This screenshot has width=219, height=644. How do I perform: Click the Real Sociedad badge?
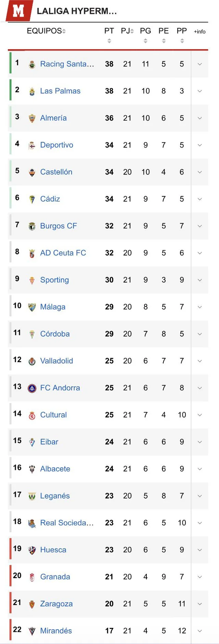32,522
